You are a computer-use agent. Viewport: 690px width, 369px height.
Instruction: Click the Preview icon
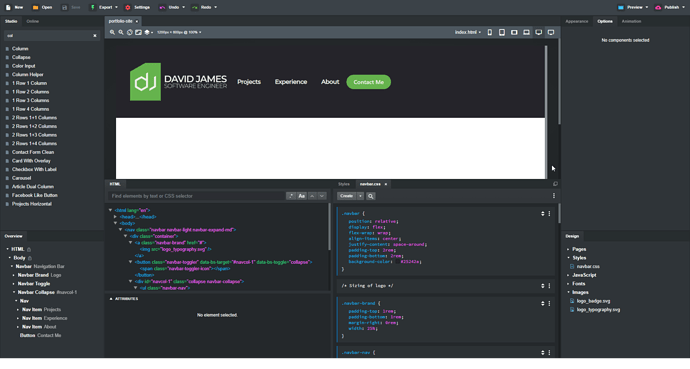click(621, 7)
